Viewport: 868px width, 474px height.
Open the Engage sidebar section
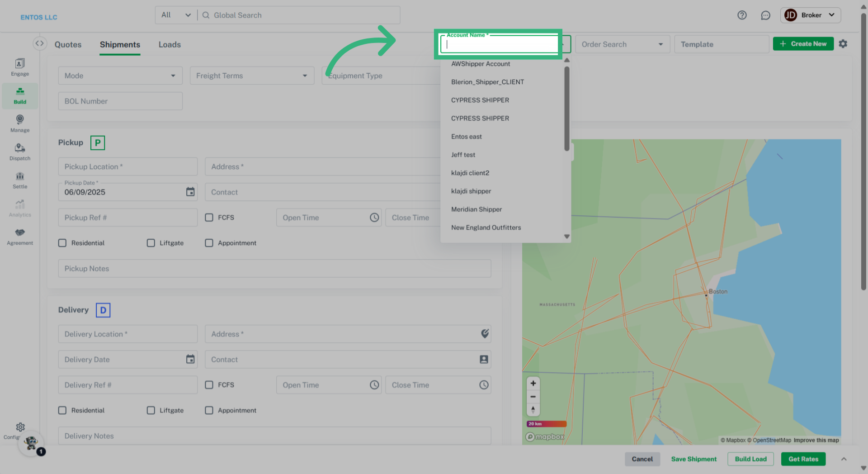click(x=20, y=67)
